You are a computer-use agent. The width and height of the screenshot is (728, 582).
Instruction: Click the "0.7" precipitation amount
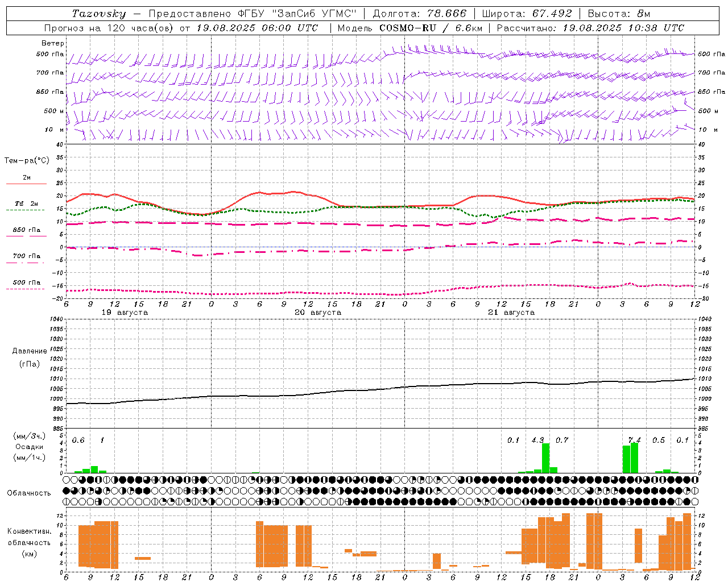562,440
